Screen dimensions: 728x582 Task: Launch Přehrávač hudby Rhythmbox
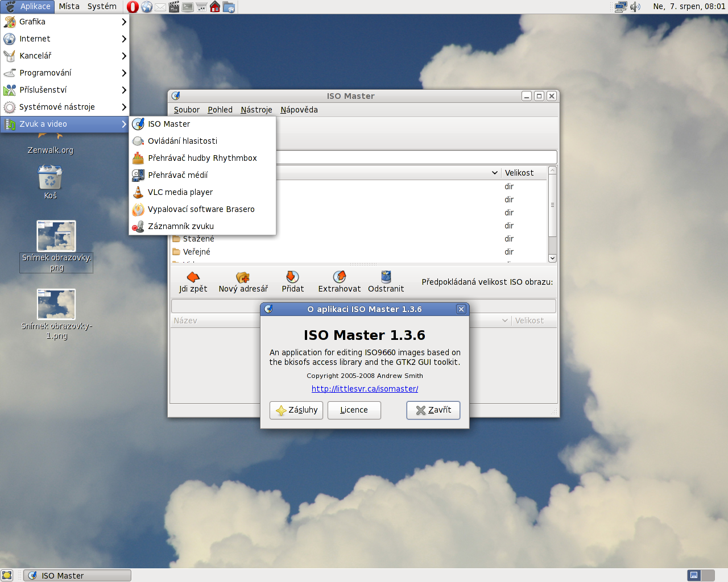pyautogui.click(x=202, y=158)
